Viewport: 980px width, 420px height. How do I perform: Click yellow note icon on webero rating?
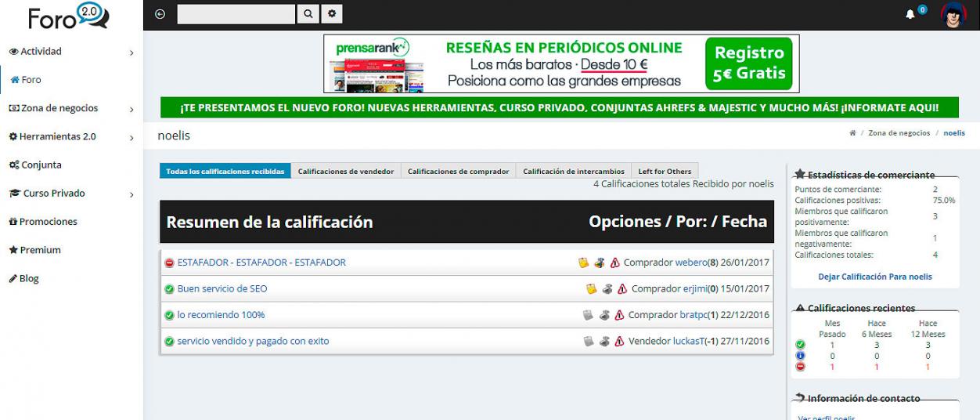point(583,263)
